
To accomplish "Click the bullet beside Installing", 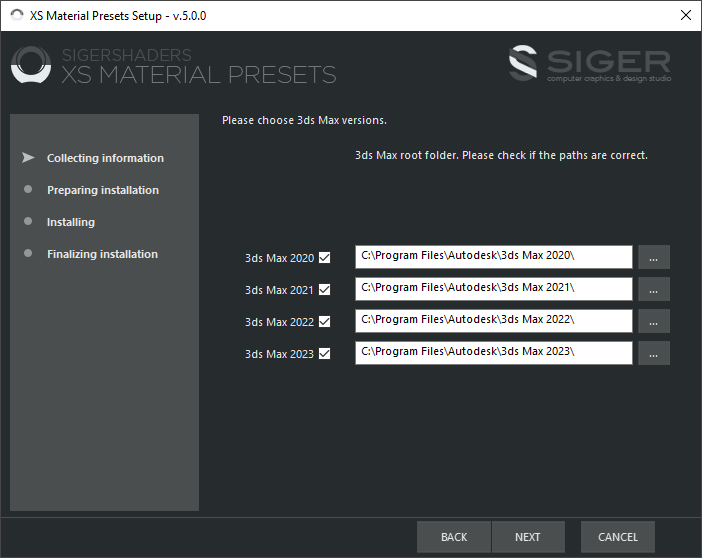I will [28, 221].
